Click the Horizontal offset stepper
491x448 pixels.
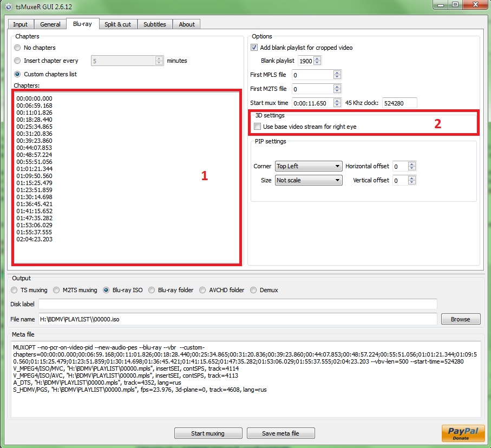[x=412, y=166]
